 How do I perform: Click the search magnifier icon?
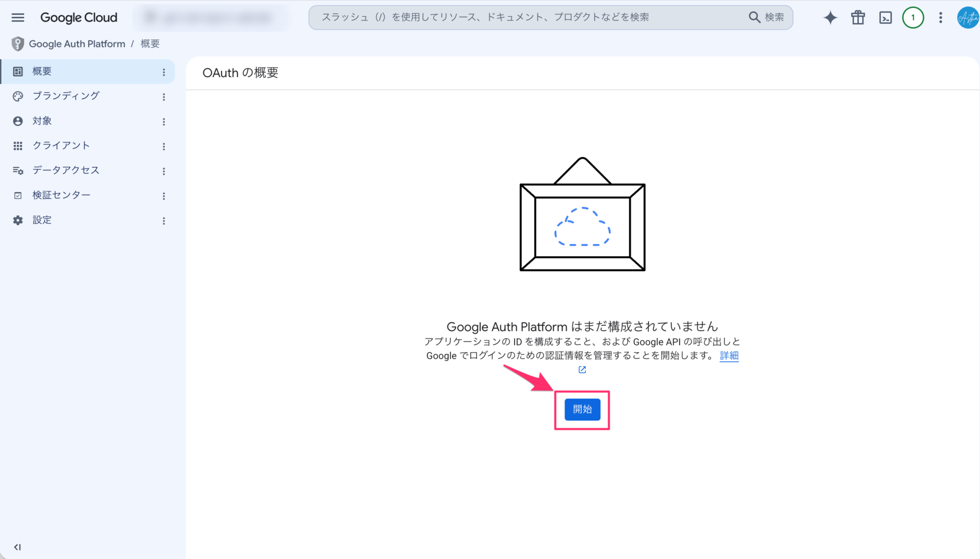[754, 17]
